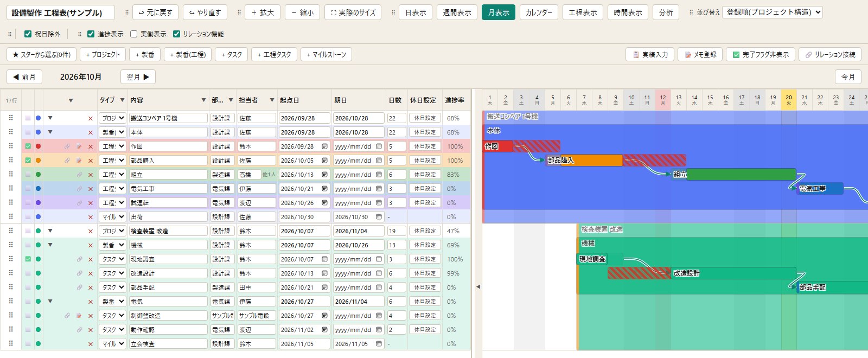Screen dimensions: 868x358
Task: Open calendar picker for 電気工事 start date
Action: pos(324,189)
